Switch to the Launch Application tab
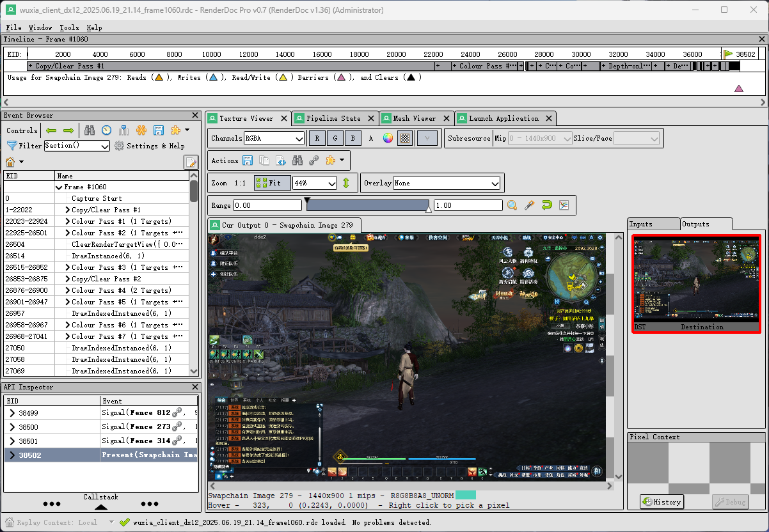Viewport: 769px width, 532px height. click(x=505, y=118)
